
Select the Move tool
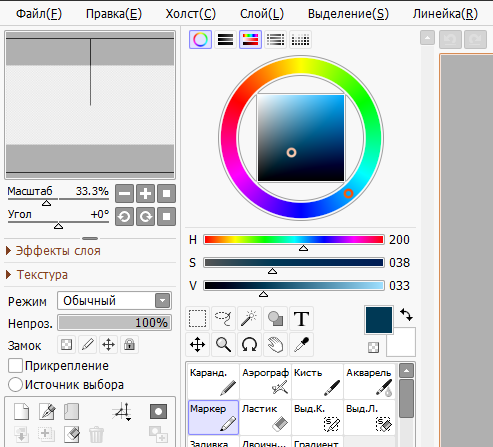(198, 344)
